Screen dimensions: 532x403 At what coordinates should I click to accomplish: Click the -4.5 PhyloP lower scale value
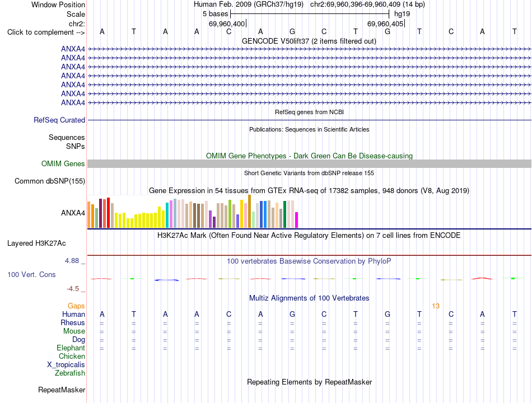coord(73,289)
